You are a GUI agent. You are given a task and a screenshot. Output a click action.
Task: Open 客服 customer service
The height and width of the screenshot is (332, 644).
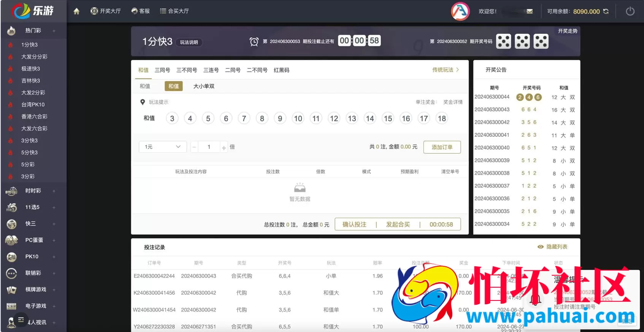pos(140,11)
